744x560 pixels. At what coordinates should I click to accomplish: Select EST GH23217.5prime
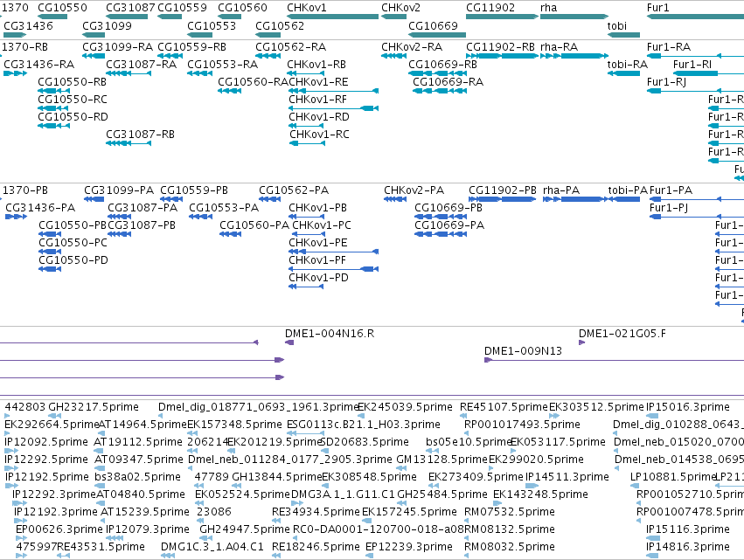(94, 407)
